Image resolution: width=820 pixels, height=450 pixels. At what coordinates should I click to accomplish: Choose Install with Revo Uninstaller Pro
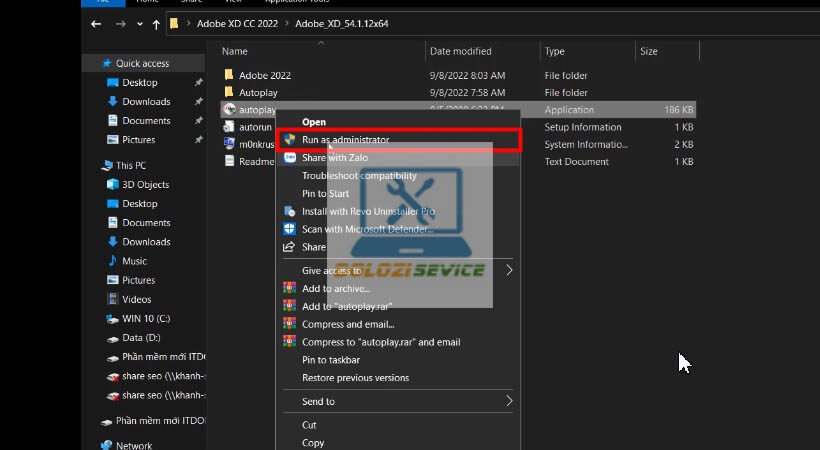(x=369, y=211)
